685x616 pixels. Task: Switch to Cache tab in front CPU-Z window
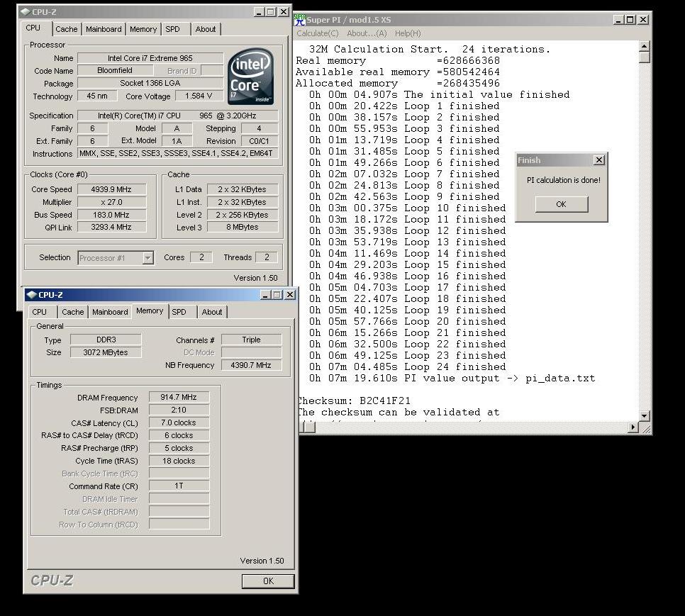click(x=72, y=312)
